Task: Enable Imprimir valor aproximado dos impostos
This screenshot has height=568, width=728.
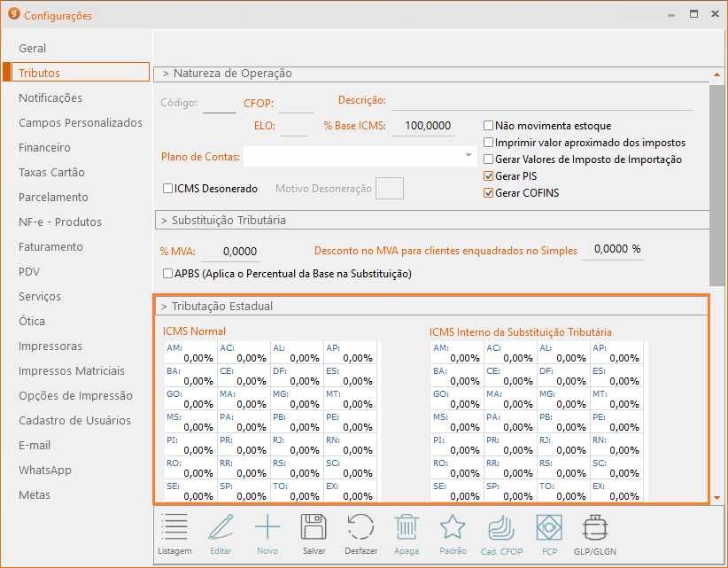Action: pyautogui.click(x=488, y=142)
